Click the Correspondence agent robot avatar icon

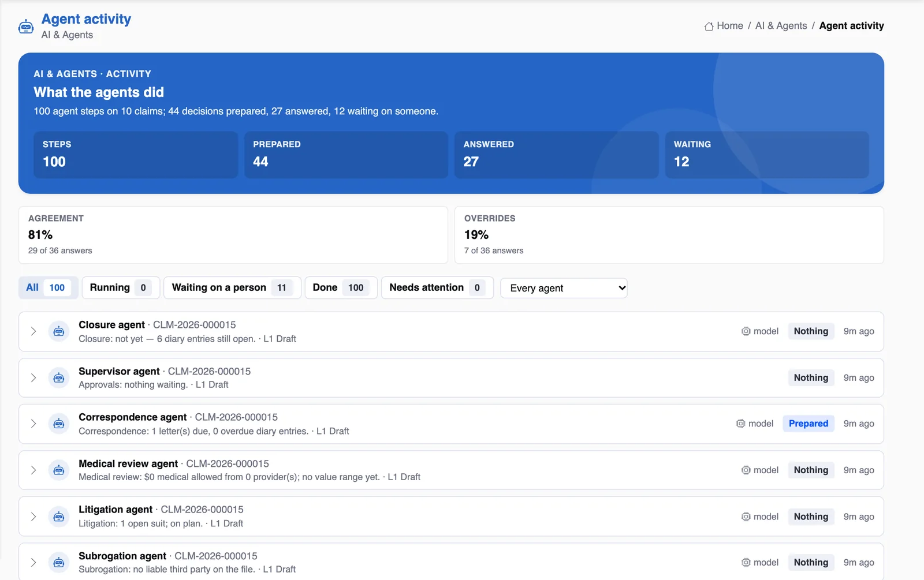[58, 424]
